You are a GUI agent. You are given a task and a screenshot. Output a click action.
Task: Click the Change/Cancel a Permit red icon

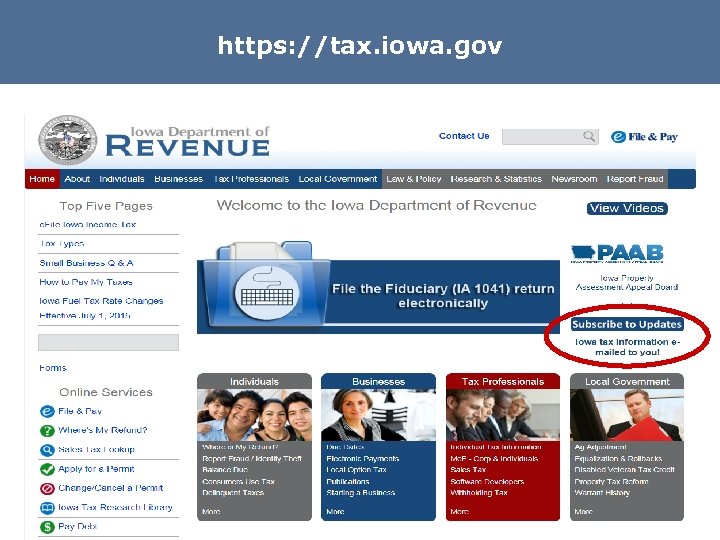(47, 488)
